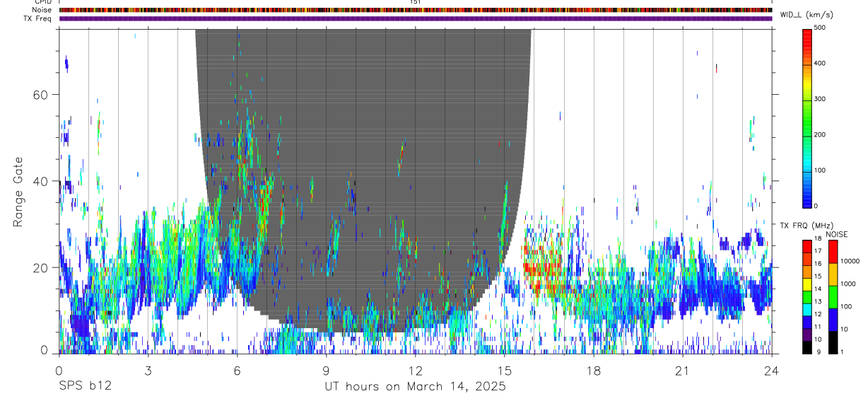The width and height of the screenshot is (868, 401).
Task: Click the '1000' value on the NOISE scale
Action: pyautogui.click(x=848, y=284)
